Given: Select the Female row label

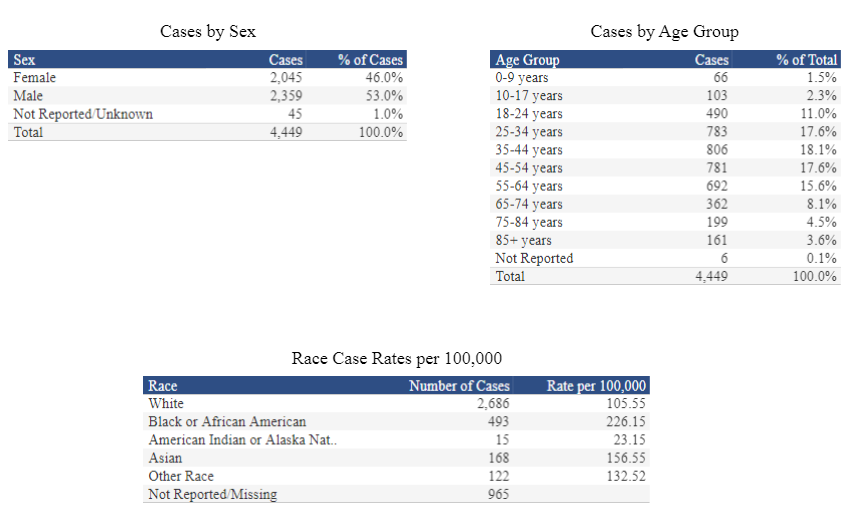Looking at the screenshot, I should click(35, 78).
